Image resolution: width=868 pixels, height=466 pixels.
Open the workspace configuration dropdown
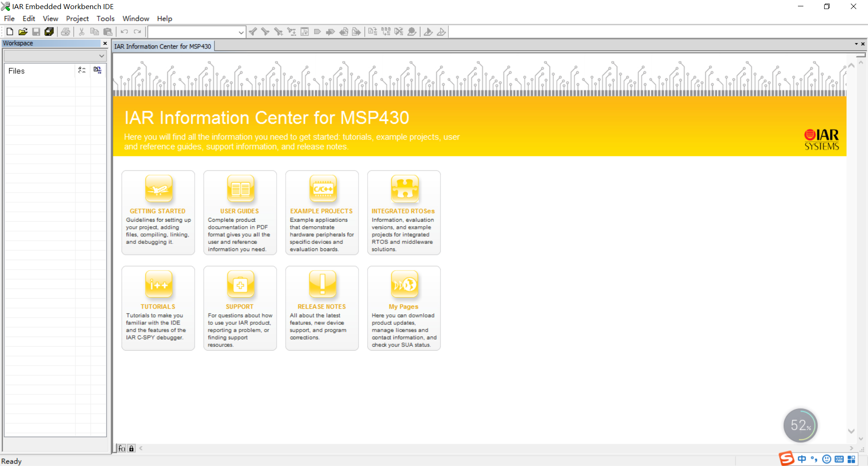[x=101, y=56]
